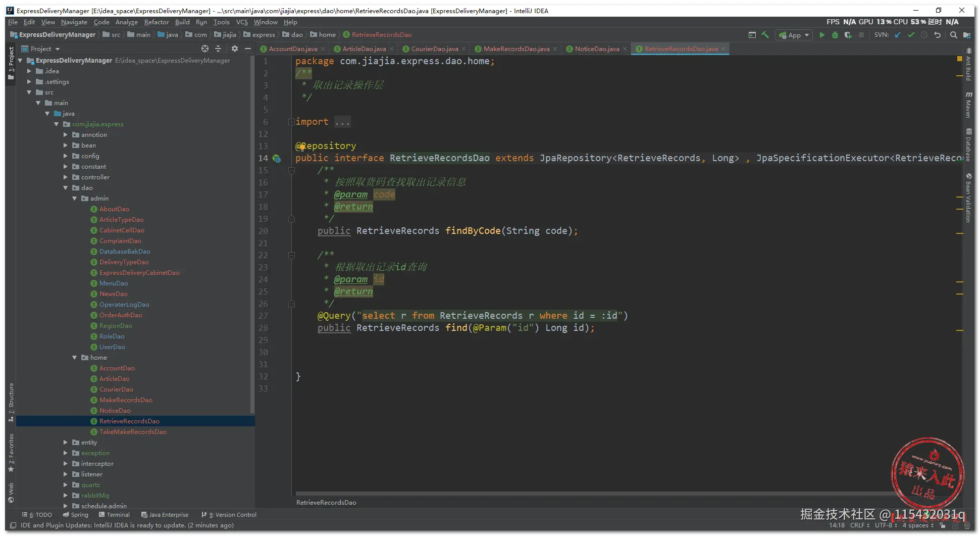
Task: Expand the controller package folder
Action: click(x=66, y=177)
